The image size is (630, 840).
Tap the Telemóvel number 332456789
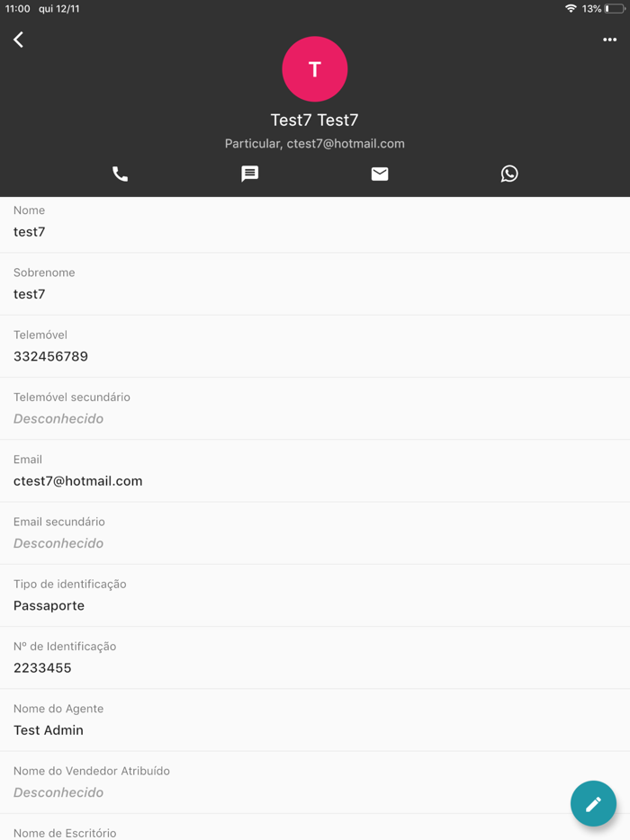tap(50, 356)
